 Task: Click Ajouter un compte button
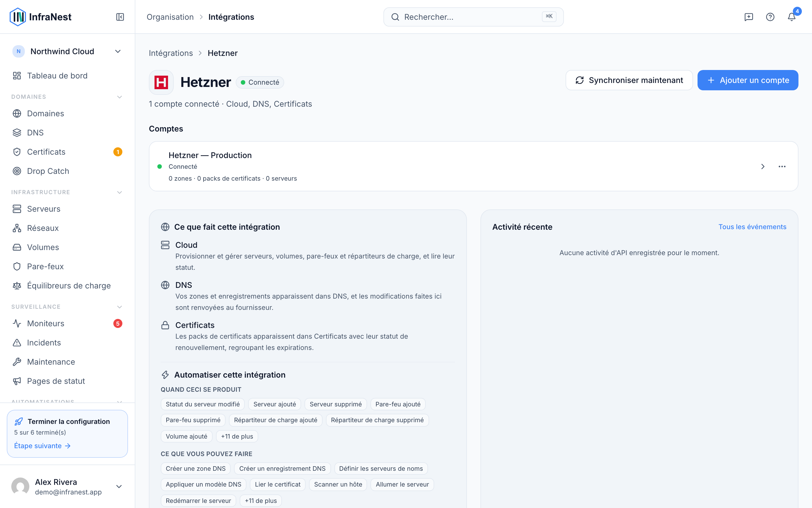click(748, 80)
